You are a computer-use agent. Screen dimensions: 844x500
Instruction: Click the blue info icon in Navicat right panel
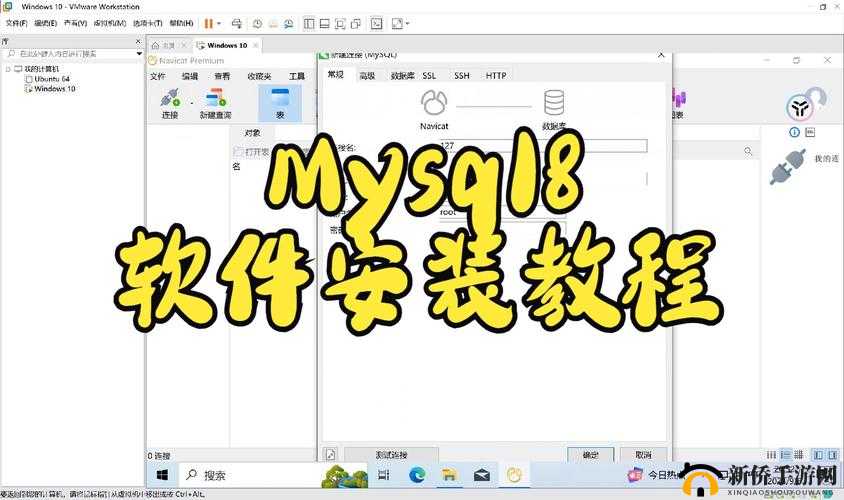(x=794, y=132)
